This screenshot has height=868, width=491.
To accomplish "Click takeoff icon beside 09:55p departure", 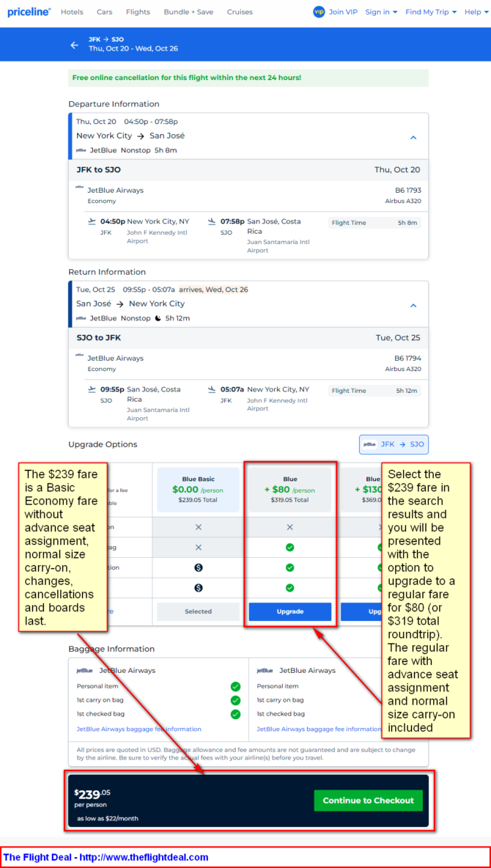I will tap(92, 390).
